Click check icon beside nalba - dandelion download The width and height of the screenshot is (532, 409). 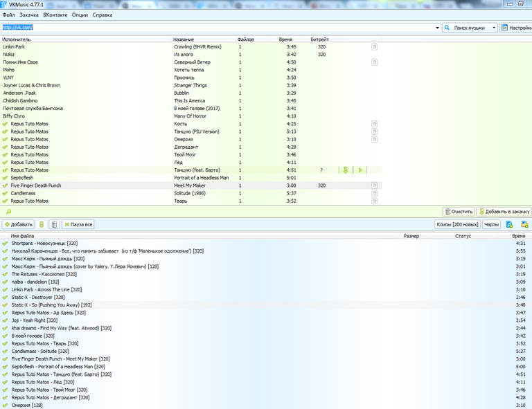click(x=5, y=282)
